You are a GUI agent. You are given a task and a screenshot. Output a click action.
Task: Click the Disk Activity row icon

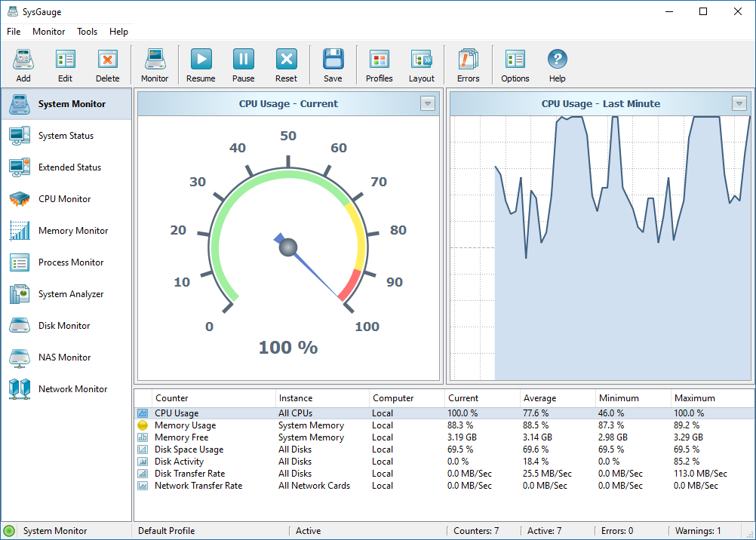pyautogui.click(x=143, y=462)
